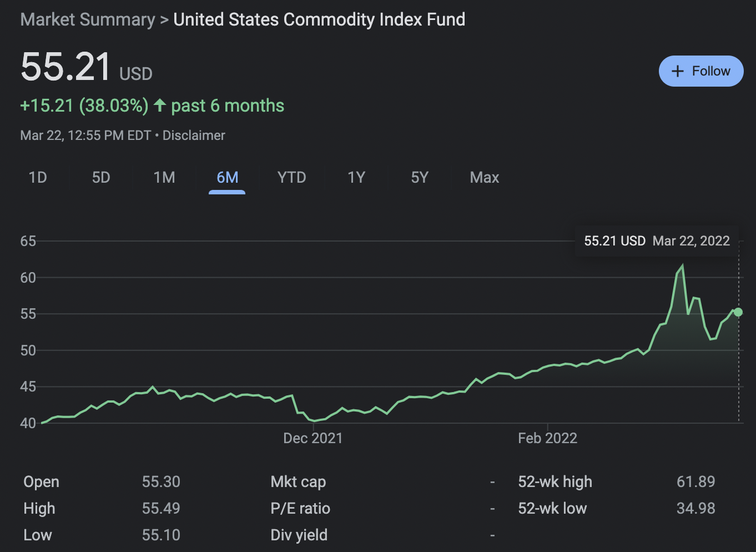756x552 pixels.
Task: Click the Low value 55.10
Action: [x=161, y=535]
